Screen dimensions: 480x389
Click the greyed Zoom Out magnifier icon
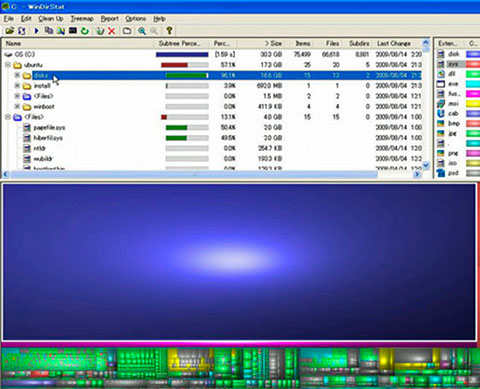[x=154, y=31]
